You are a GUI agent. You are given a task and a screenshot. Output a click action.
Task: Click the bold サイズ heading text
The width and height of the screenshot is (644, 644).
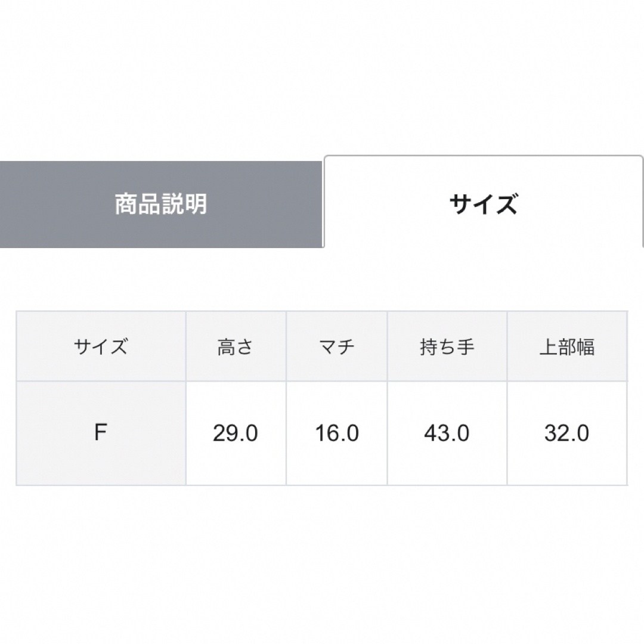pyautogui.click(x=484, y=204)
